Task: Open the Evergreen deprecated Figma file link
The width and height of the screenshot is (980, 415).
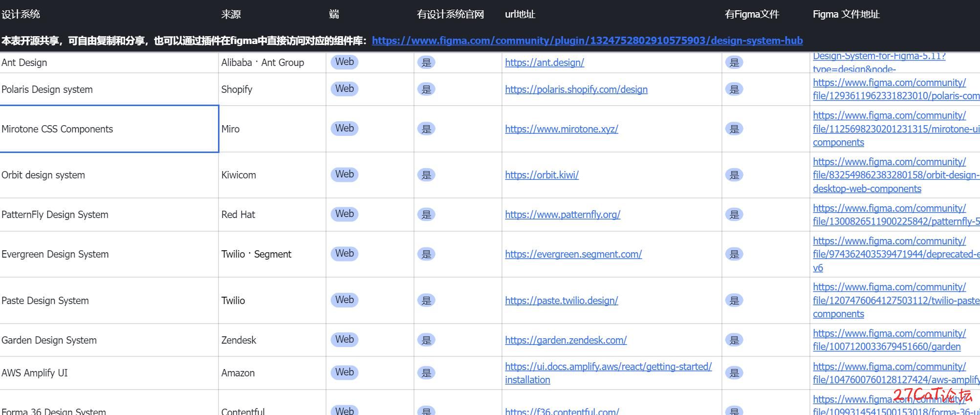Action: (896, 254)
